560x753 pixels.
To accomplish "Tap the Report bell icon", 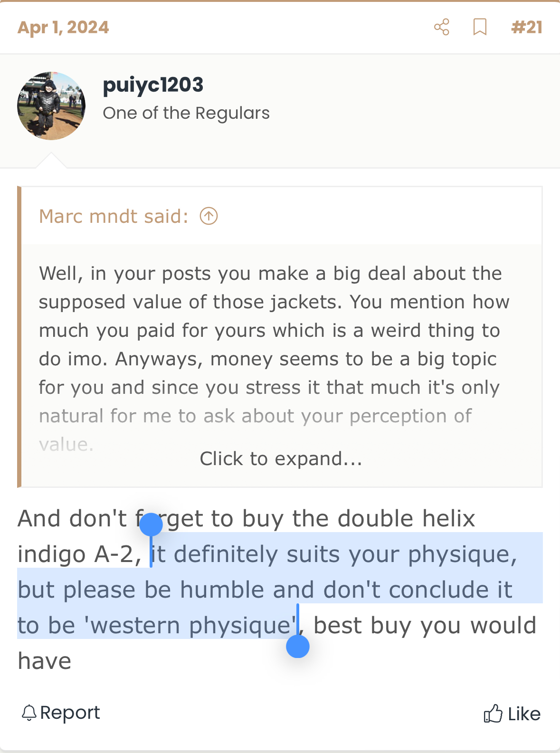I will click(x=29, y=713).
